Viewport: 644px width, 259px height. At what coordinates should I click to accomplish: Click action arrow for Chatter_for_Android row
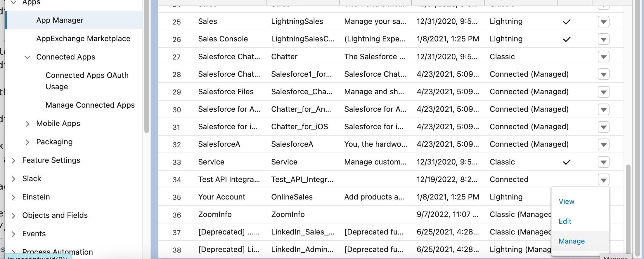click(x=603, y=109)
